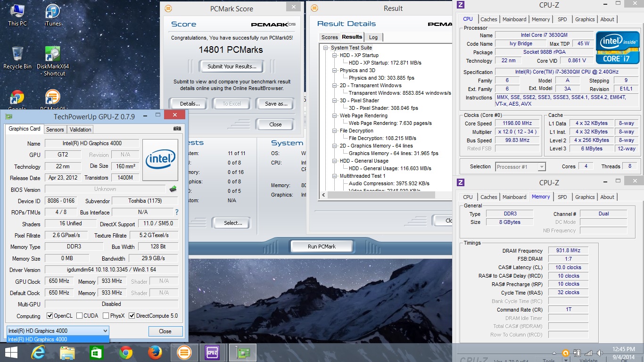The width and height of the screenshot is (644, 362).
Task: Click the Intel logo in GPU-Z
Action: coord(160,160)
